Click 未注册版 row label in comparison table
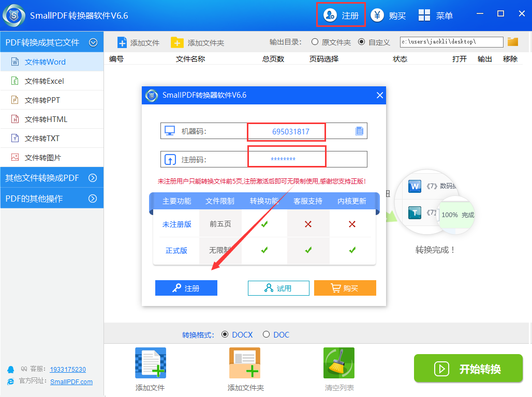Image resolution: width=532 pixels, height=397 pixels. (x=177, y=224)
